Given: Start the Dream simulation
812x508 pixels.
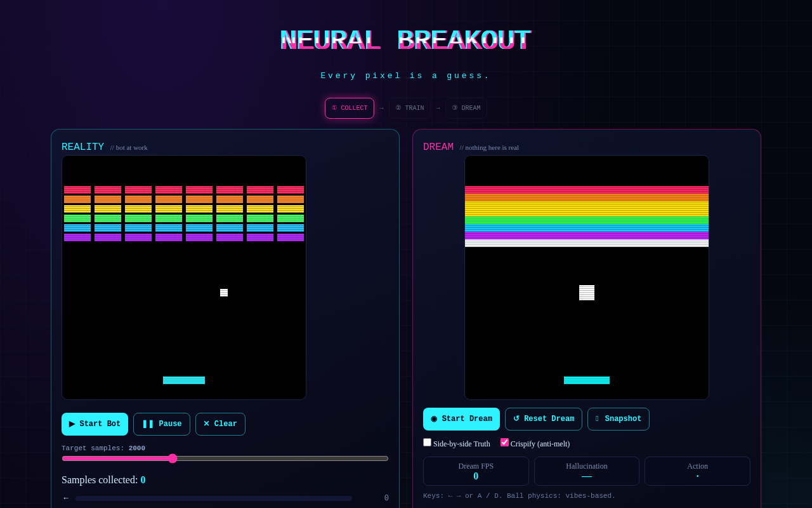Looking at the screenshot, I should (x=461, y=419).
